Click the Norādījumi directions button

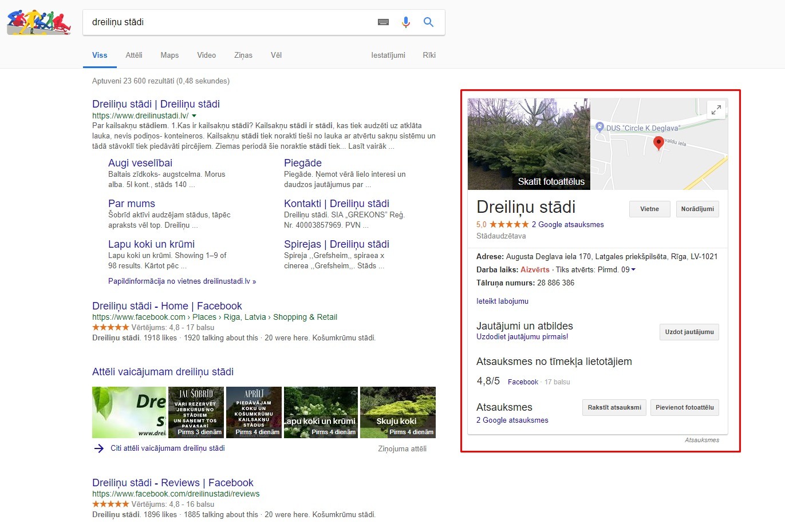(697, 209)
